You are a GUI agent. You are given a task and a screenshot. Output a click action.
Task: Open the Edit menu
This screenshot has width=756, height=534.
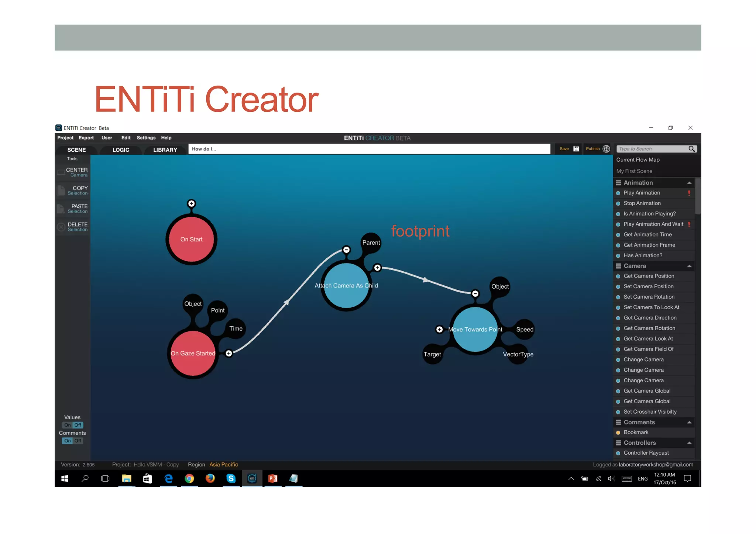click(x=126, y=138)
